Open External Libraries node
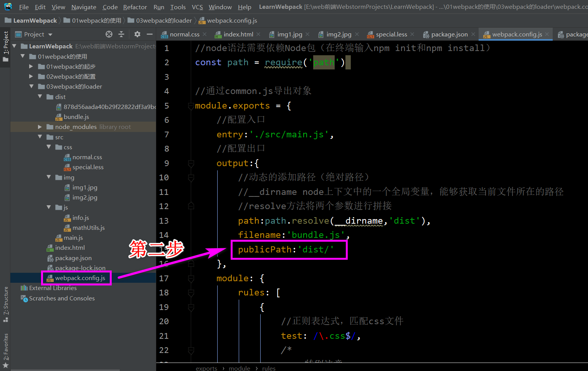Viewport: 588px width, 371px height. coord(53,288)
